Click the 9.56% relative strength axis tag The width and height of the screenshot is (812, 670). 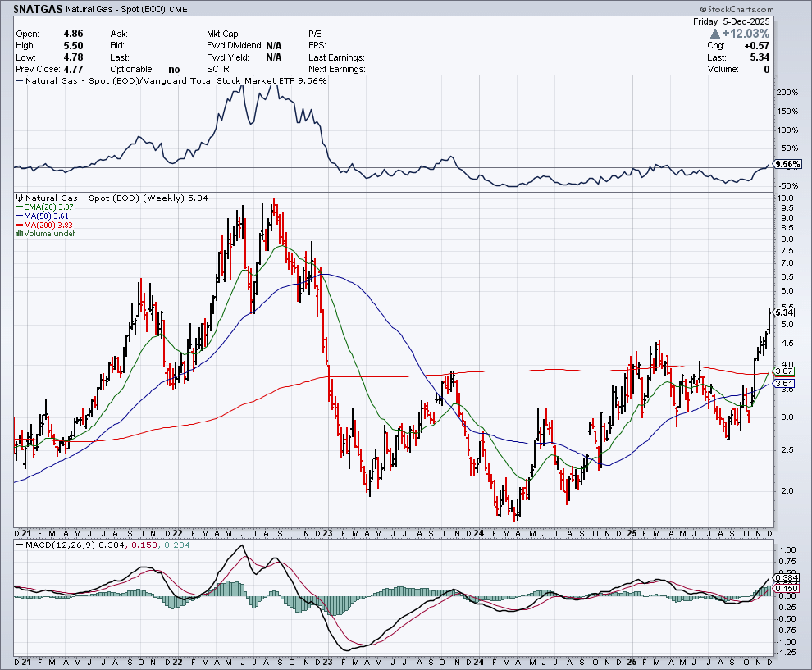click(786, 164)
